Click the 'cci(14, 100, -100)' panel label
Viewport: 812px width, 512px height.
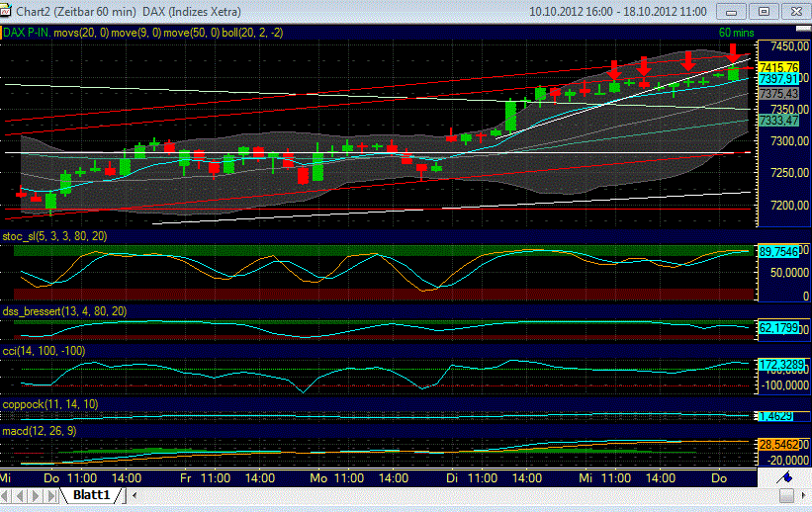point(44,351)
